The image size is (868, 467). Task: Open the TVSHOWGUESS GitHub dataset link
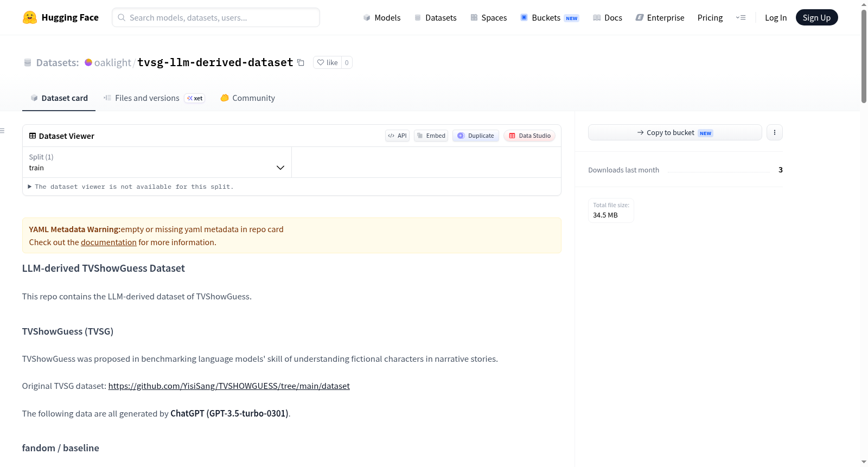[229, 386]
